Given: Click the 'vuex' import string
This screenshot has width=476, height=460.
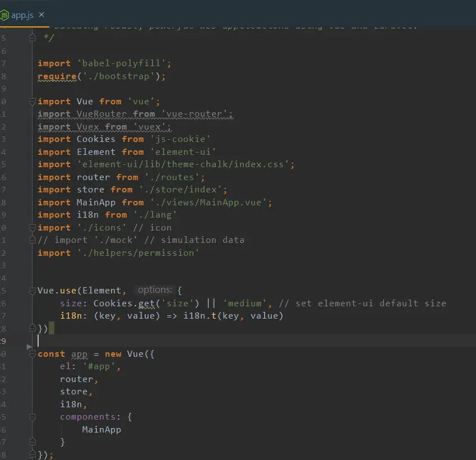Looking at the screenshot, I should pyautogui.click(x=149, y=127).
